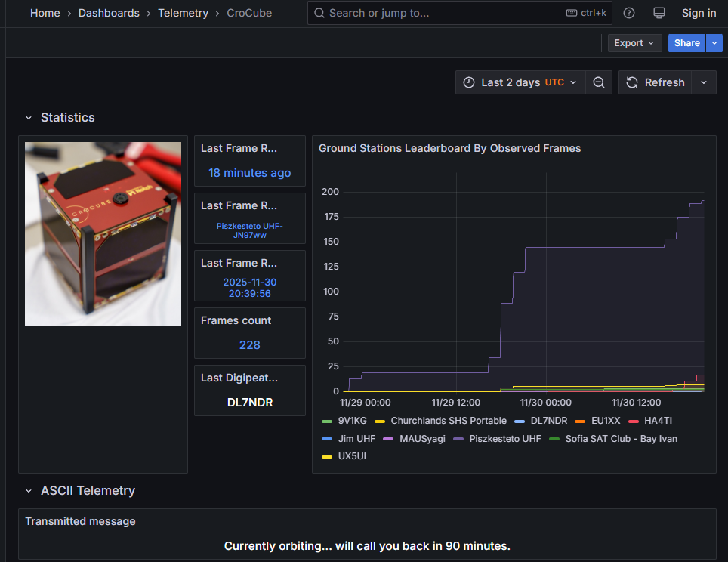Collapse the ASCII Telemetry row
728x562 pixels.
tap(29, 491)
